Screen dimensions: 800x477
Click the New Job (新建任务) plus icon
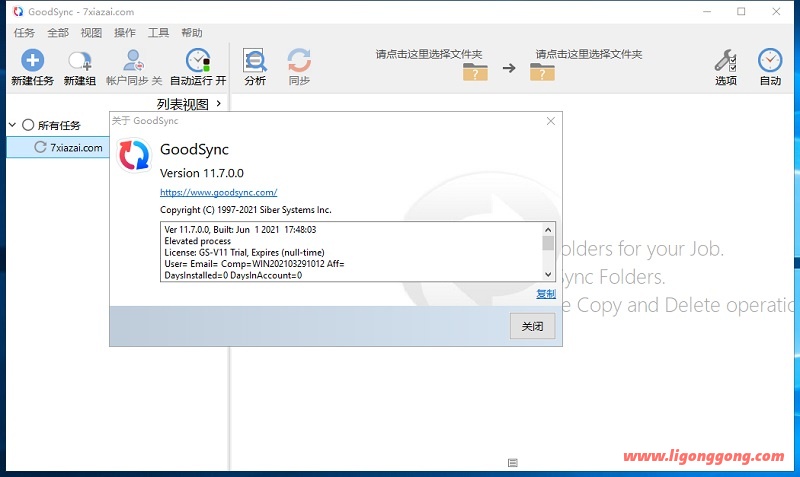click(32, 60)
